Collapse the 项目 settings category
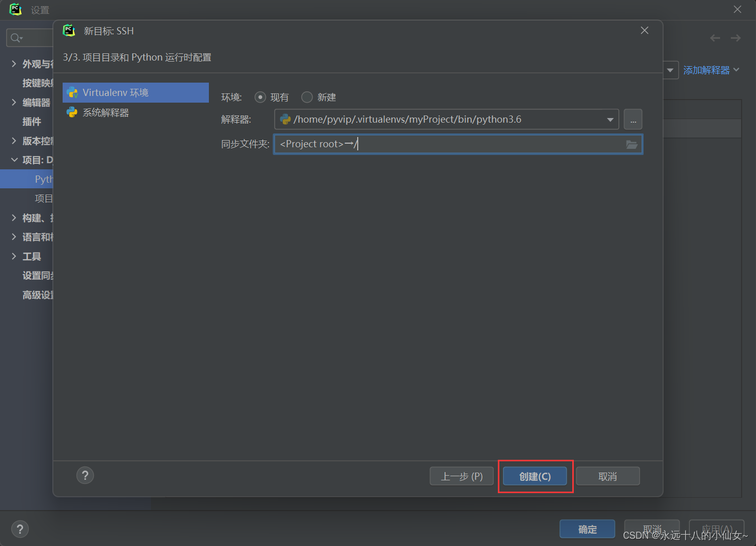Image resolution: width=756 pixels, height=546 pixels. (x=14, y=160)
